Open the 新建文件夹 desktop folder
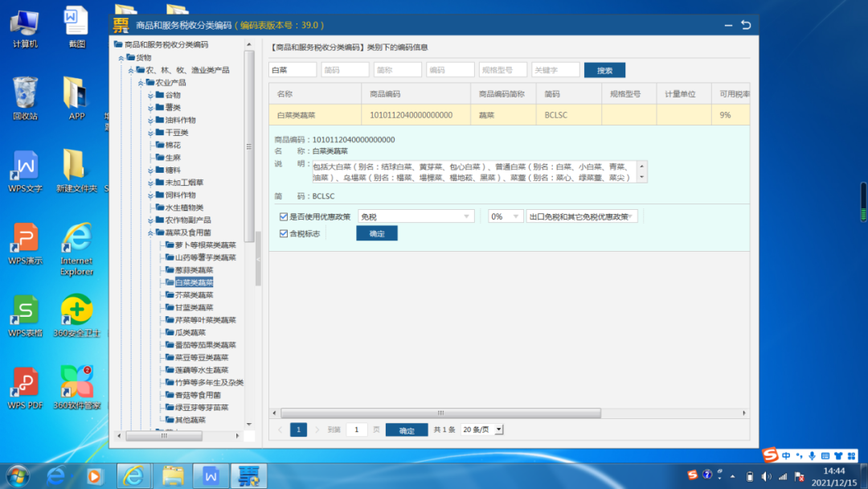The image size is (868, 489). tap(76, 171)
